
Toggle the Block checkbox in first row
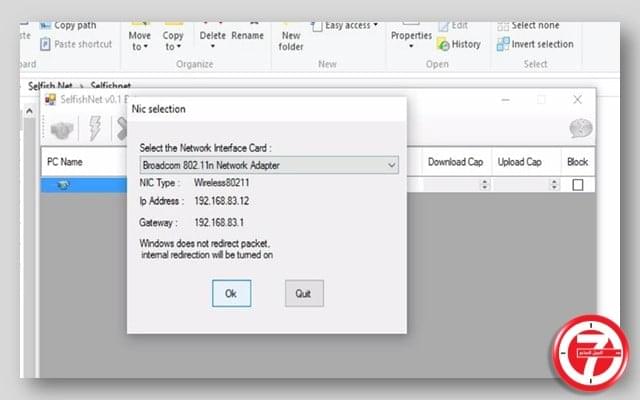pyautogui.click(x=577, y=185)
